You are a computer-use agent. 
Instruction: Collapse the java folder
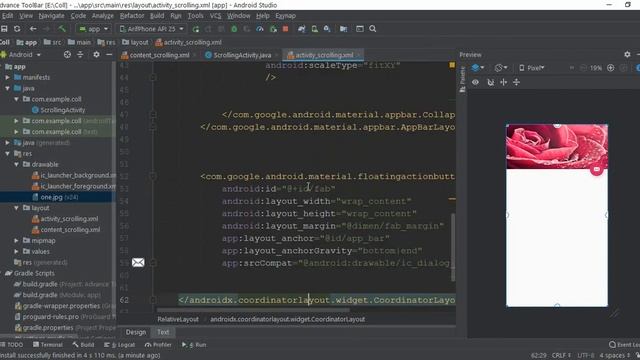[x=7, y=88]
